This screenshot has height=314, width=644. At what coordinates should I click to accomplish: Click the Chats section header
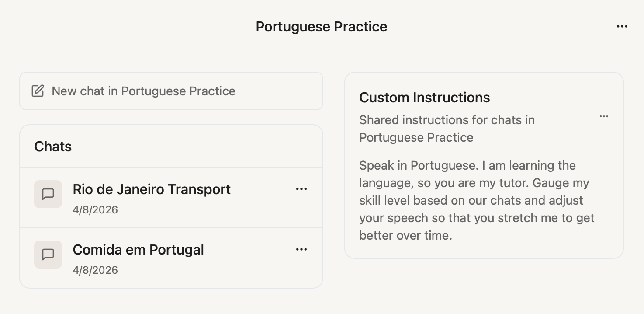(53, 147)
